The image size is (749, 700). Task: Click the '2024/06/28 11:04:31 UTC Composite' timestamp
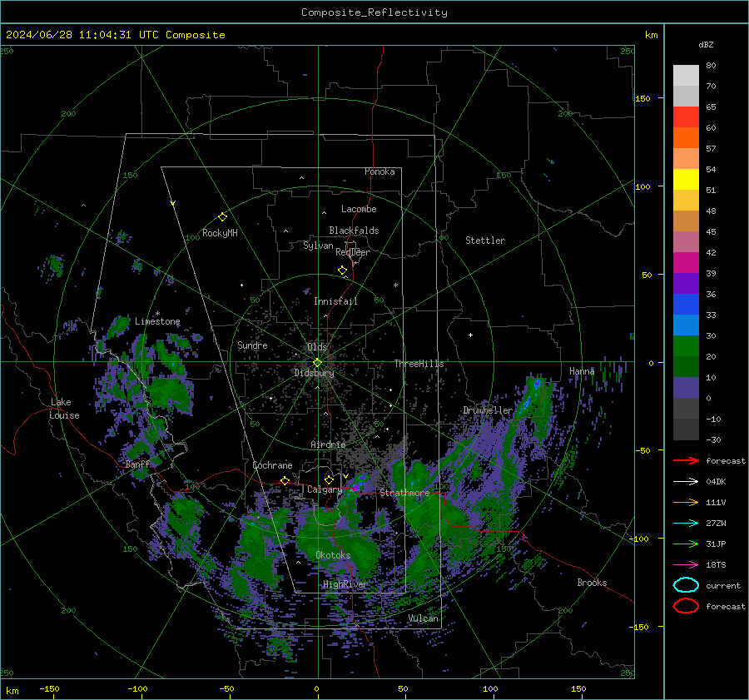click(115, 35)
